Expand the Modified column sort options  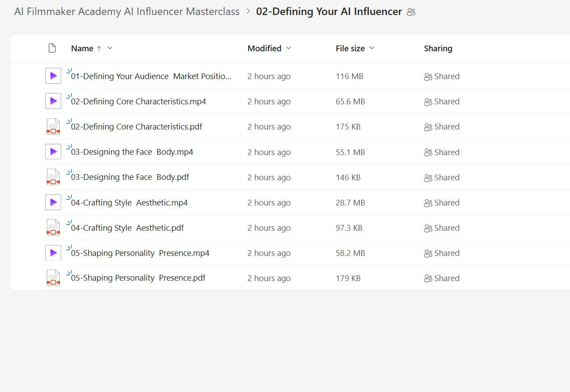tap(289, 48)
